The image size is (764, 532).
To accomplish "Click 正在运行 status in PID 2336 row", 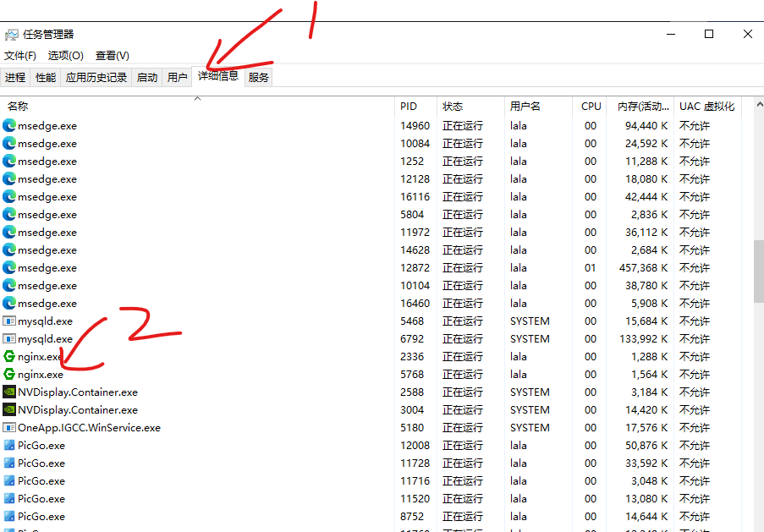I will (463, 357).
